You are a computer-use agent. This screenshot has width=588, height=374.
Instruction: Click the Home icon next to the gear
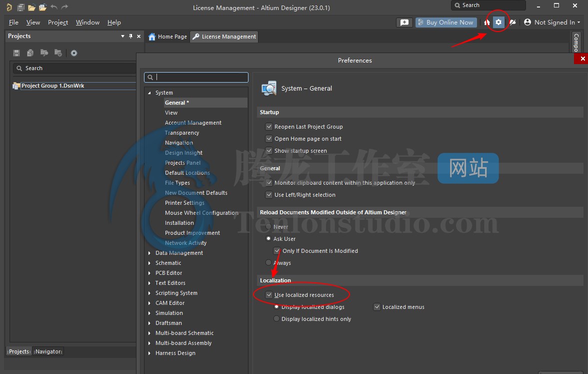(487, 23)
